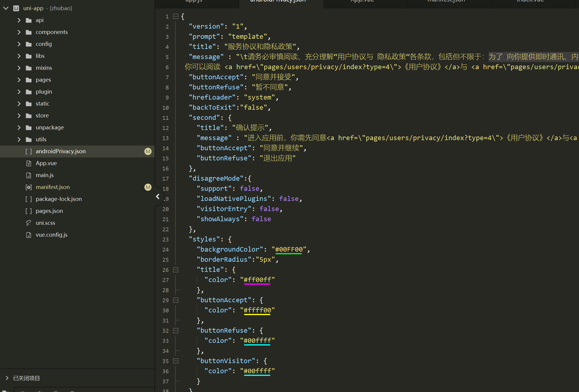Click the unpackage folder icon
Image resolution: width=579 pixels, height=392 pixels.
pos(29,128)
